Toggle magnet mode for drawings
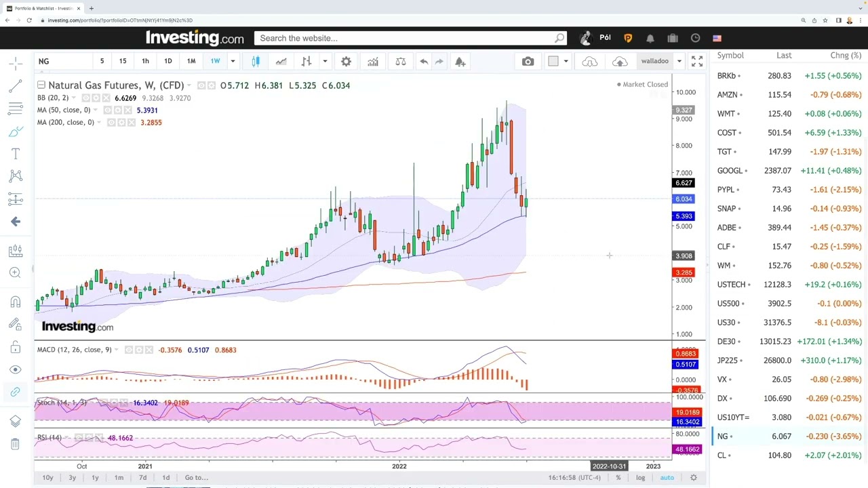Screen dimensions: 868x488 (x=16, y=302)
